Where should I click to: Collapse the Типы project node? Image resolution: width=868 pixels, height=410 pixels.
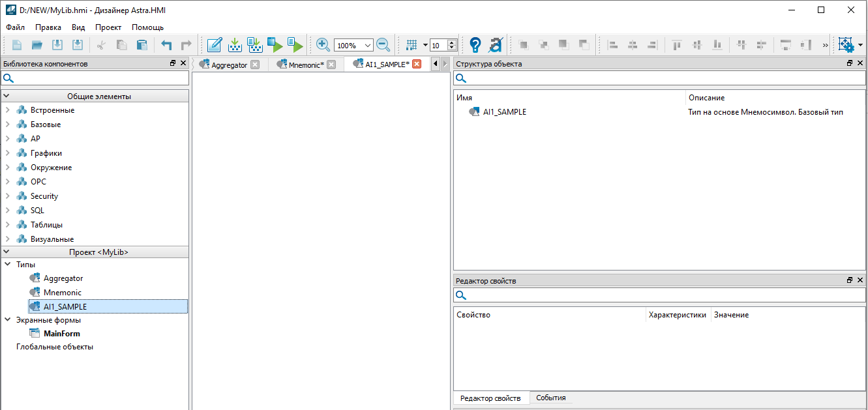tap(7, 265)
